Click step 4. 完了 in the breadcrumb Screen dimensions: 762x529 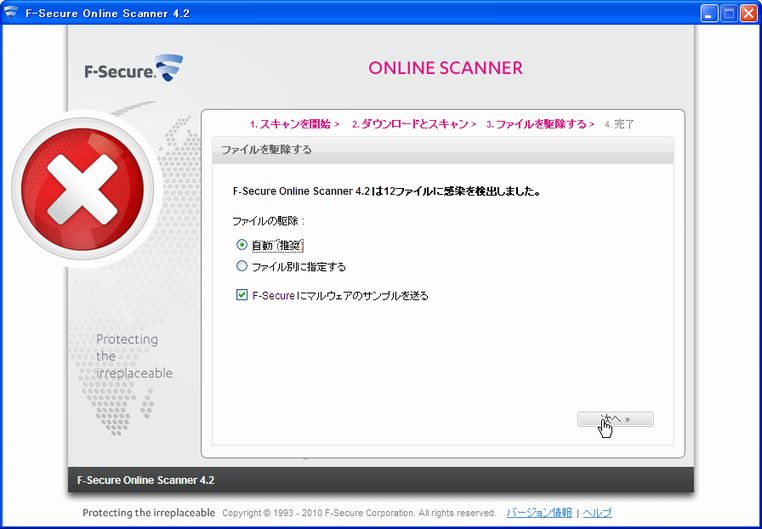click(x=619, y=124)
